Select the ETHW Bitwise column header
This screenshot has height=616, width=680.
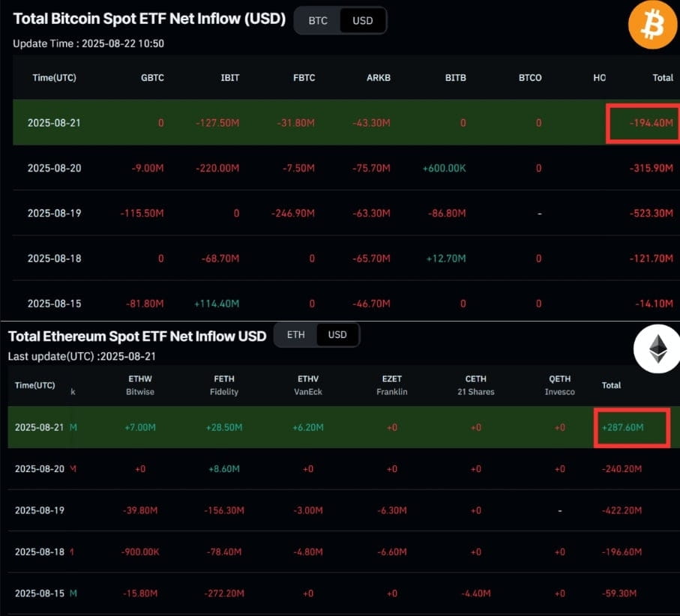click(140, 385)
